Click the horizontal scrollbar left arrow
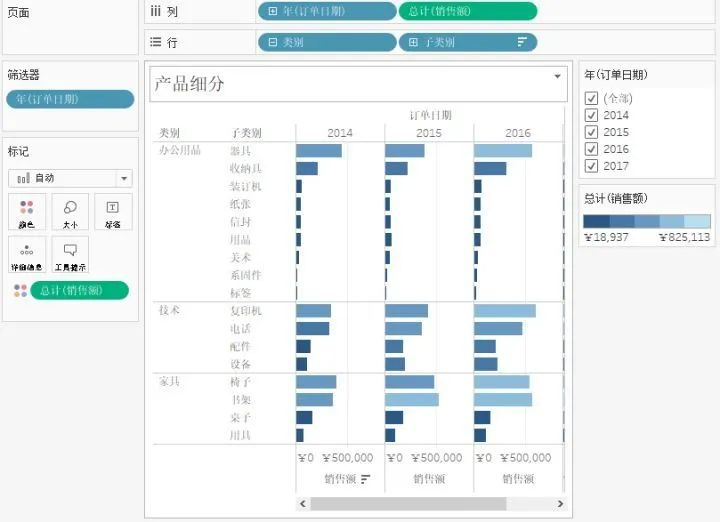This screenshot has height=522, width=720. [x=303, y=504]
